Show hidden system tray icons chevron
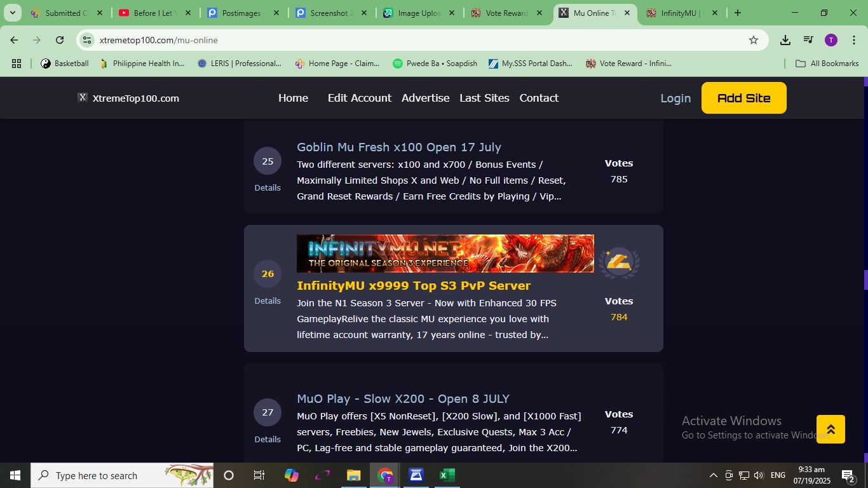The image size is (868, 488). click(713, 475)
